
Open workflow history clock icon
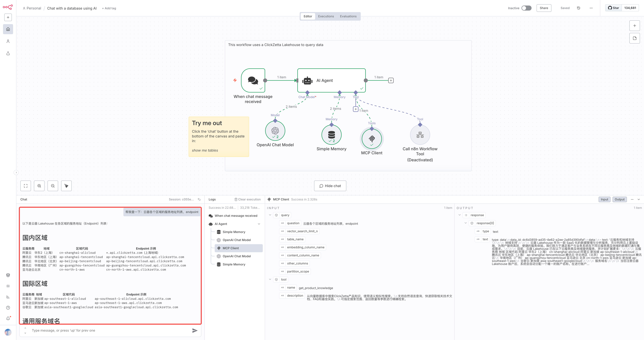[578, 8]
